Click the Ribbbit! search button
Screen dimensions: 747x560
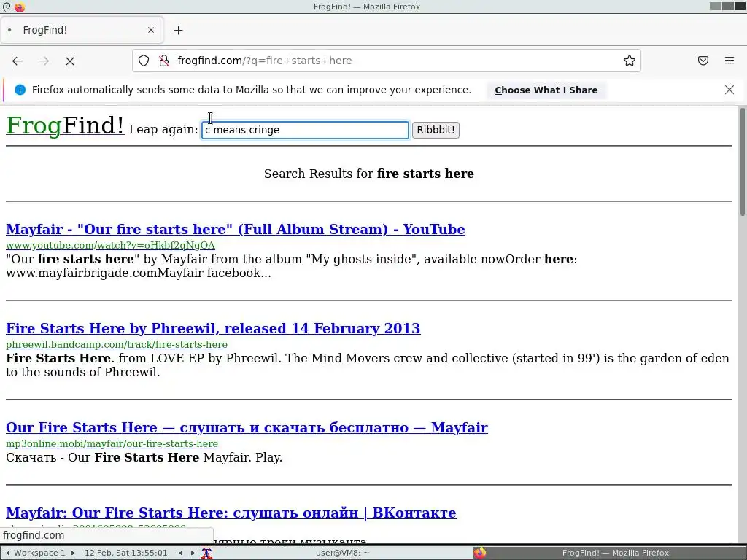click(x=436, y=130)
